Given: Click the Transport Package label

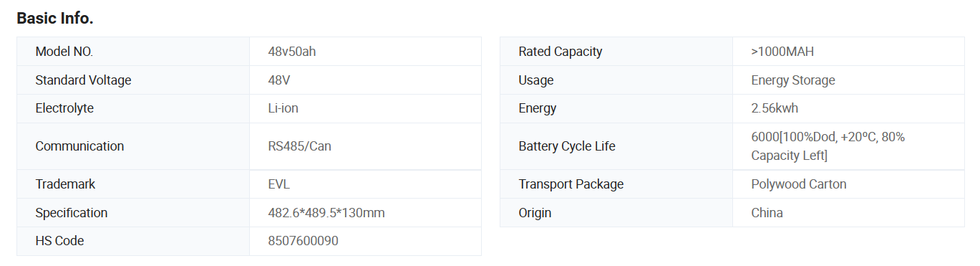Looking at the screenshot, I should [571, 184].
